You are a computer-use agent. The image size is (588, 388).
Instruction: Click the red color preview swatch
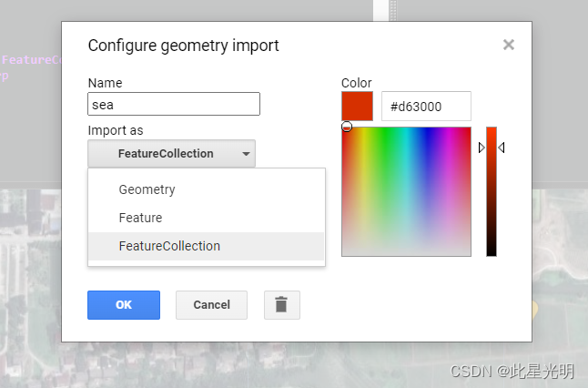coord(357,106)
